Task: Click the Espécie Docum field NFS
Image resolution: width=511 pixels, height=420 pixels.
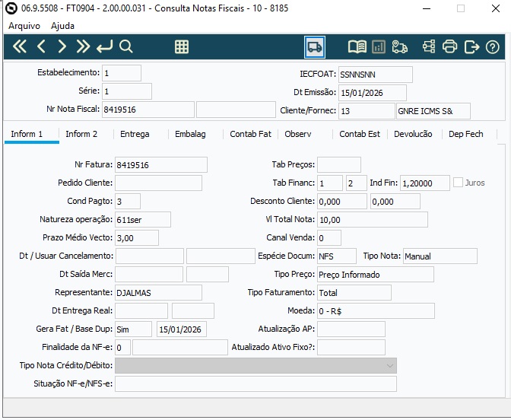Action: coord(337,256)
